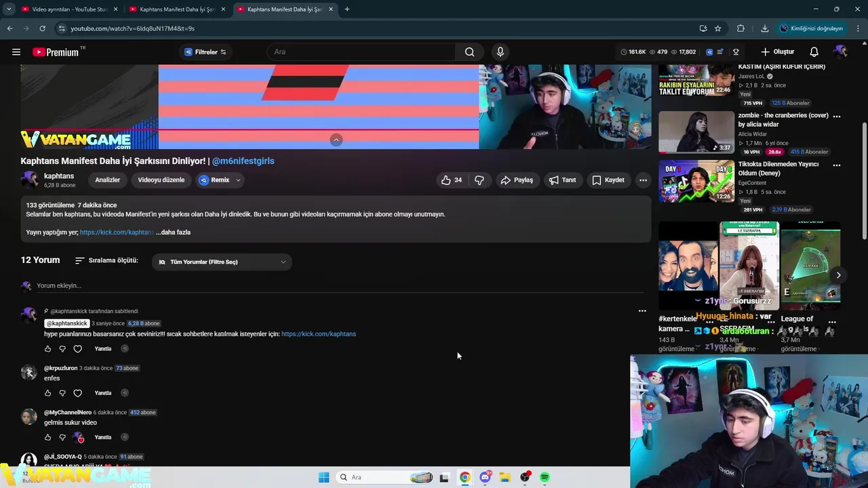Open the account avatar menu

[x=841, y=52]
